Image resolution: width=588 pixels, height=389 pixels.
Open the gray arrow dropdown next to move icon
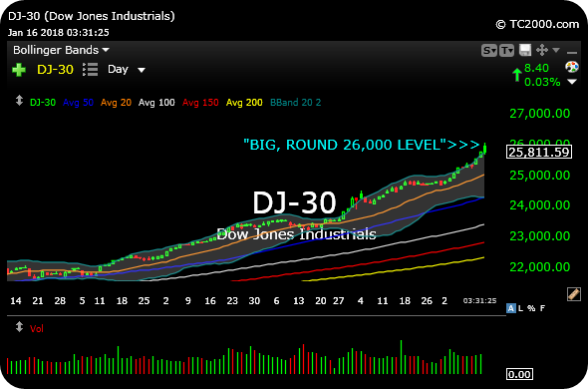tap(556, 50)
